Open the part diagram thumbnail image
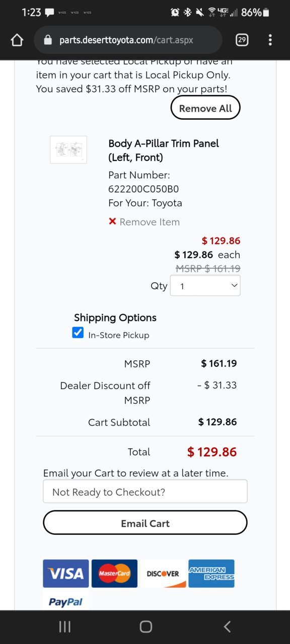 pyautogui.click(x=68, y=150)
